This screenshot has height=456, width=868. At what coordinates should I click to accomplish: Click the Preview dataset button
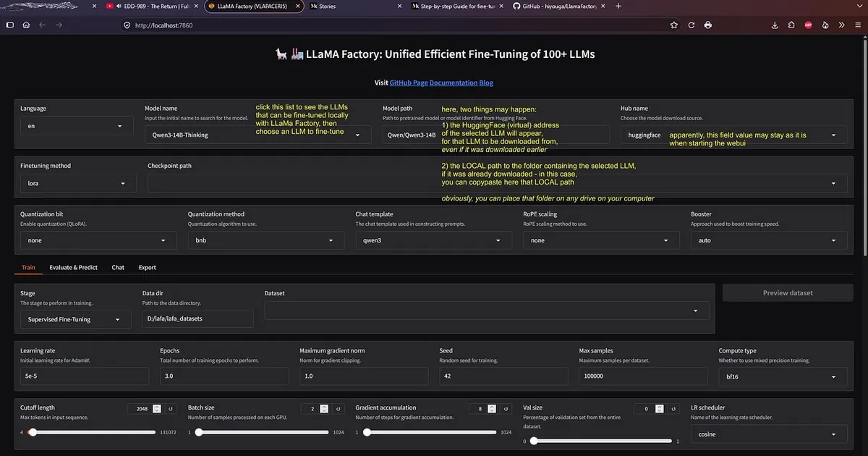tap(788, 293)
